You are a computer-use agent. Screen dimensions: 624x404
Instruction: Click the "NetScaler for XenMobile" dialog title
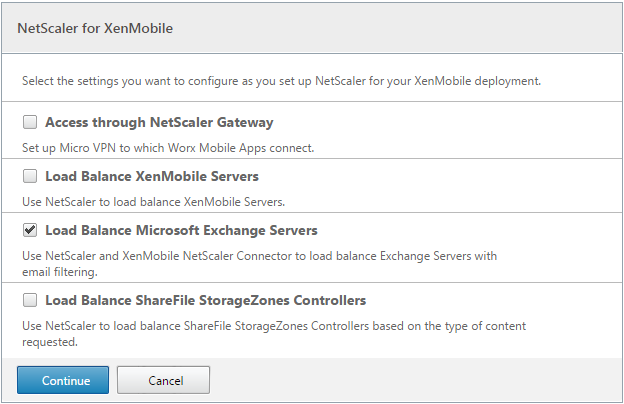click(95, 29)
